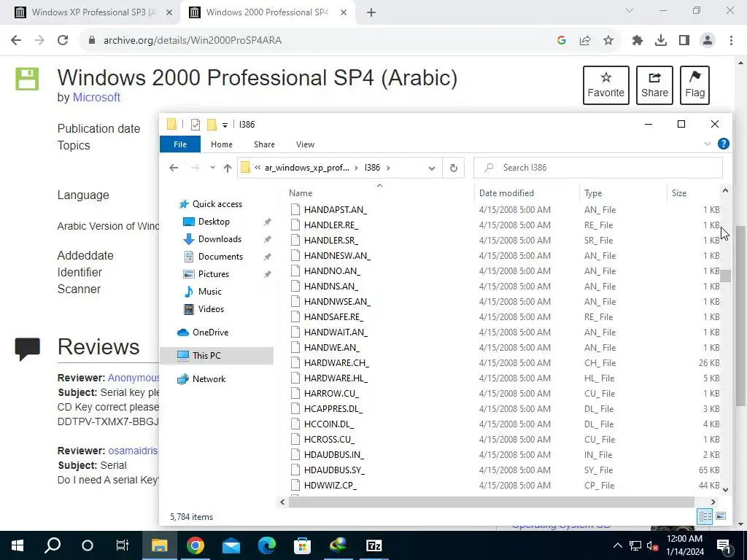Viewport: 747px width, 560px height.
Task: Open the View ribbon tab
Action: (x=305, y=144)
